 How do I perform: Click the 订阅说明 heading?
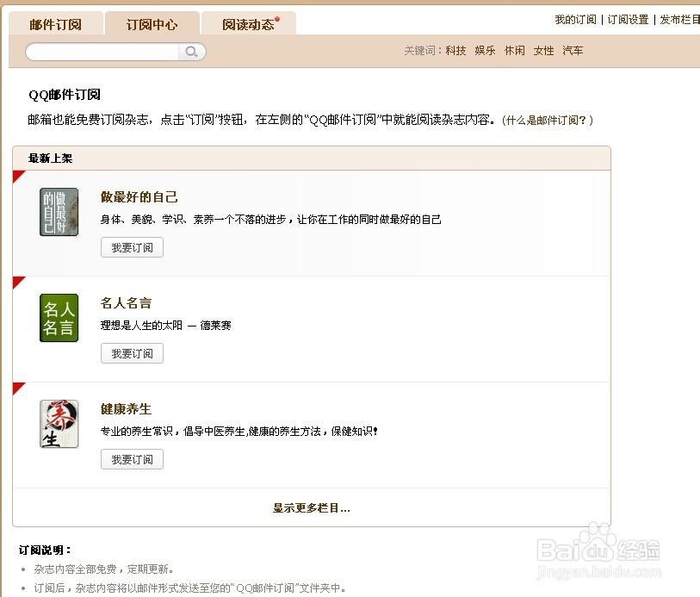[45, 550]
